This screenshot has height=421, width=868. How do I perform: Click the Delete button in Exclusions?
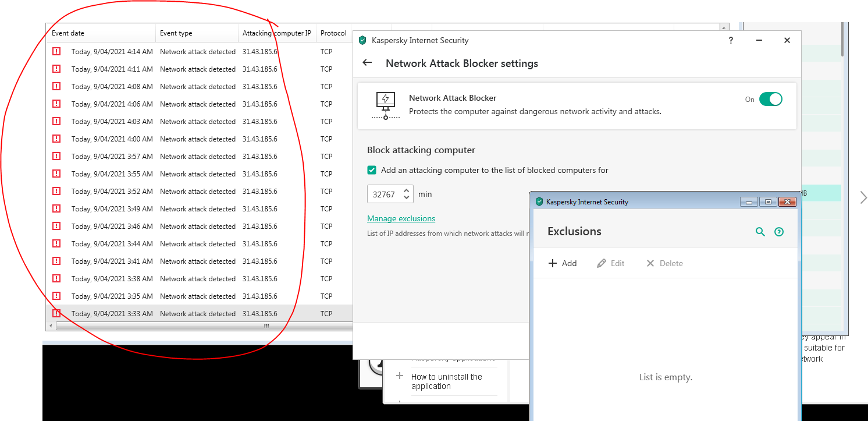(x=664, y=263)
